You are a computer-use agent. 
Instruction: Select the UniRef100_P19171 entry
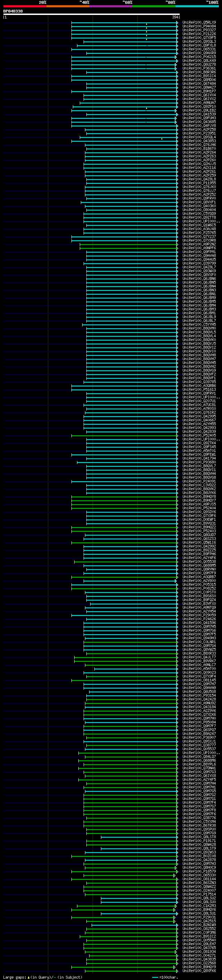pos(199,841)
